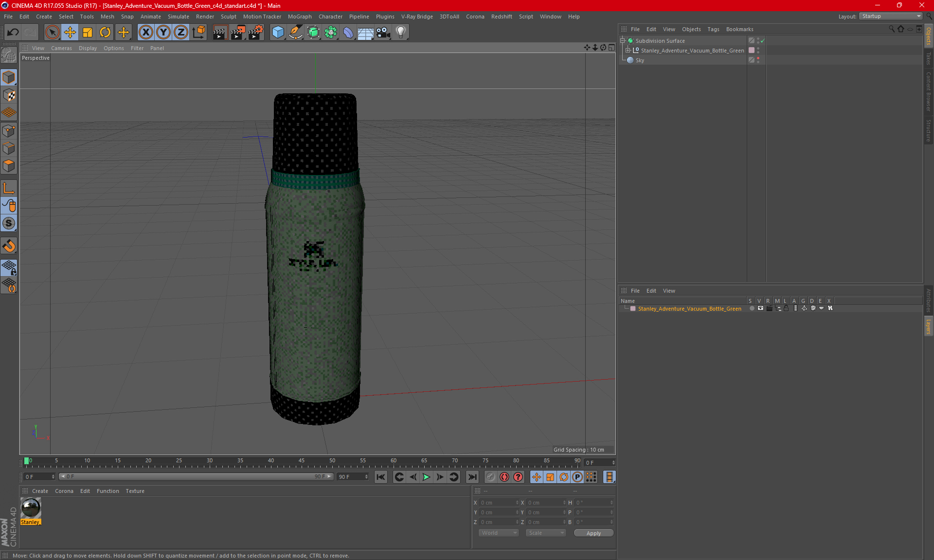934x560 pixels.
Task: Open the Spline pen tool
Action: pos(295,33)
